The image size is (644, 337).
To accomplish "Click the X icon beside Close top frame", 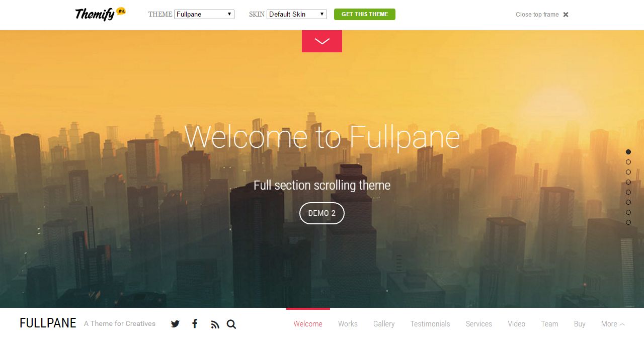I will [x=566, y=15].
